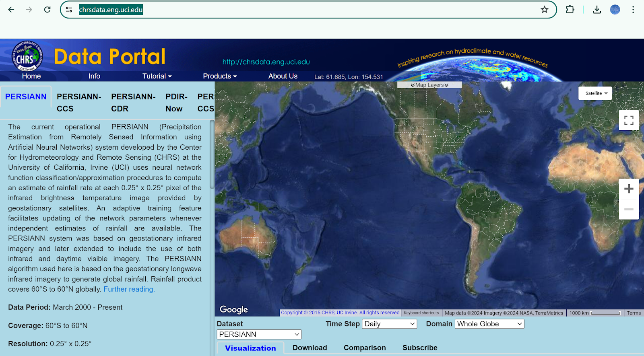Click the 'Coverage:' label text

point(26,326)
